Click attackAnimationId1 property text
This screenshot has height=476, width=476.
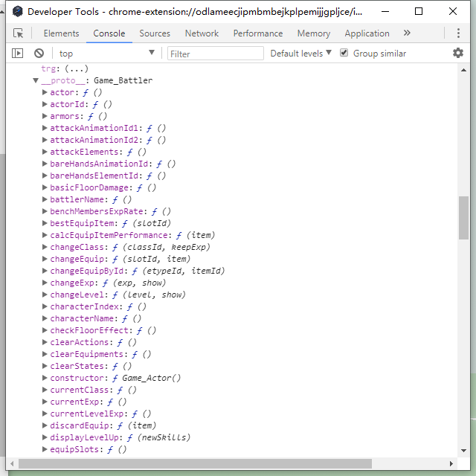pyautogui.click(x=94, y=128)
